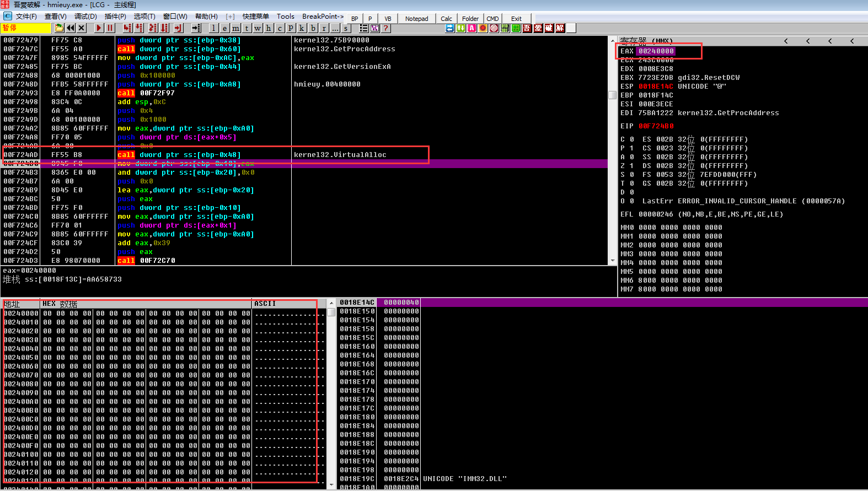Open the 选项(T) menu
868x491 pixels.
click(x=144, y=17)
